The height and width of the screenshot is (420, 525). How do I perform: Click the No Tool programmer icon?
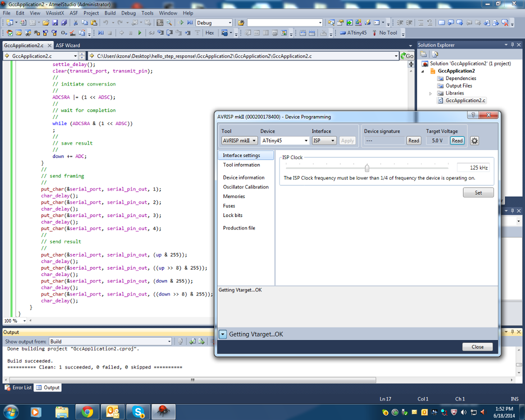pyautogui.click(x=374, y=33)
